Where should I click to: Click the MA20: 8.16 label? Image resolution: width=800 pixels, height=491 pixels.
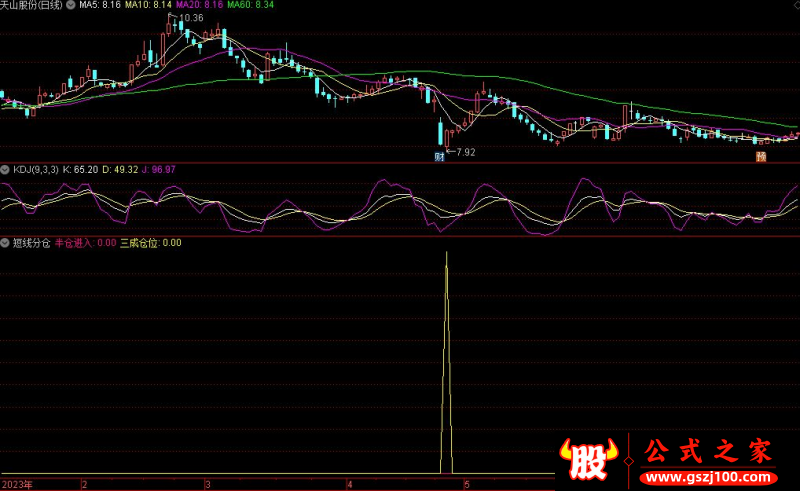click(x=199, y=5)
